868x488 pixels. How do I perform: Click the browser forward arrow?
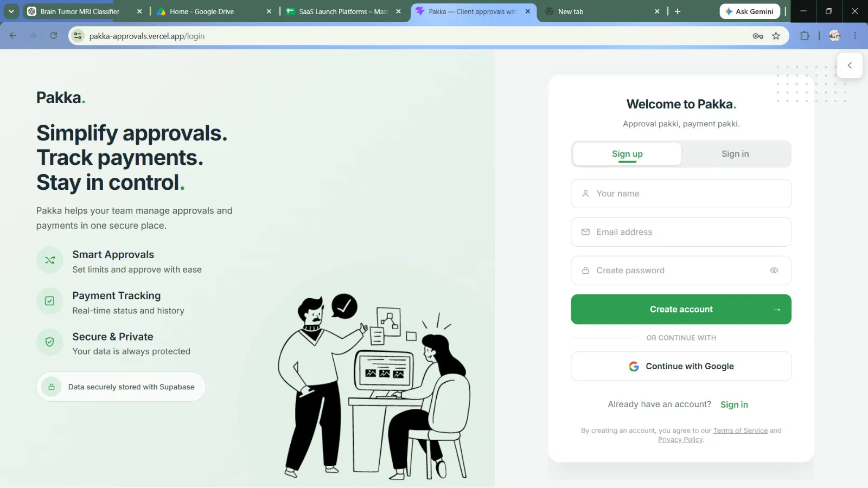coord(33,36)
